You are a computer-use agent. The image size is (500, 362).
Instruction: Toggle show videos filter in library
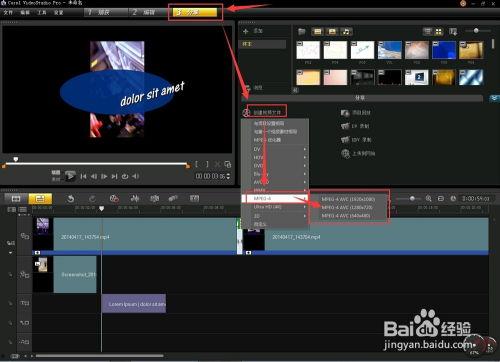[318, 32]
